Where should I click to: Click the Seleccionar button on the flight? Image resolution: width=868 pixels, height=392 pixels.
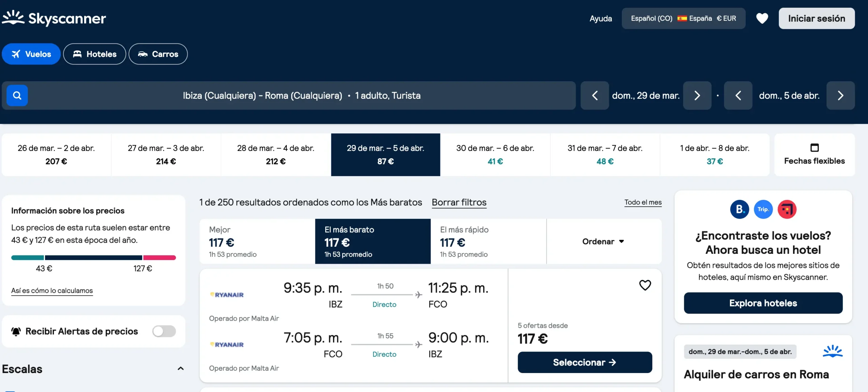[x=585, y=362]
